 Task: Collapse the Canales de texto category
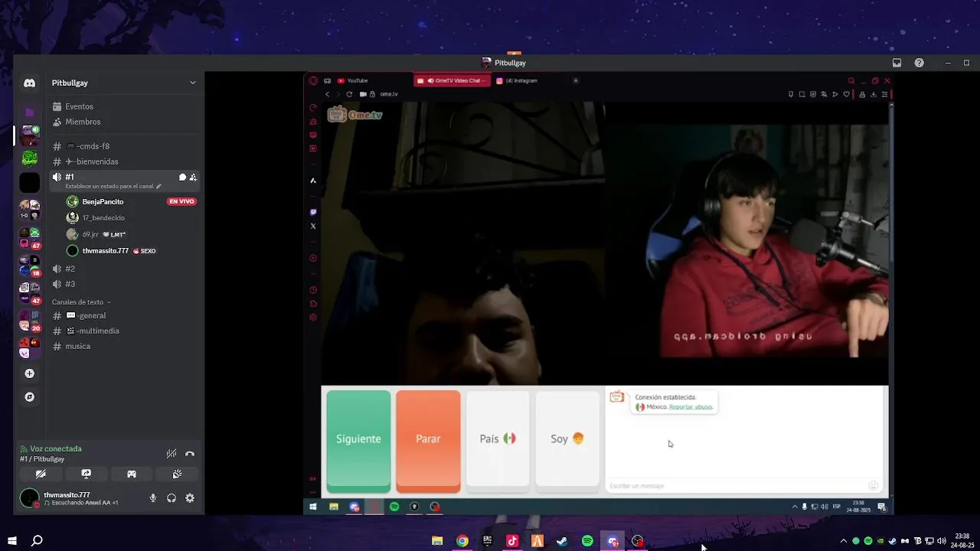coord(81,302)
